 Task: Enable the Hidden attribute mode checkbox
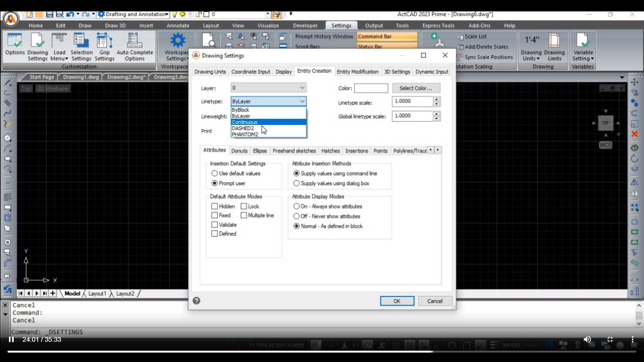click(x=215, y=206)
